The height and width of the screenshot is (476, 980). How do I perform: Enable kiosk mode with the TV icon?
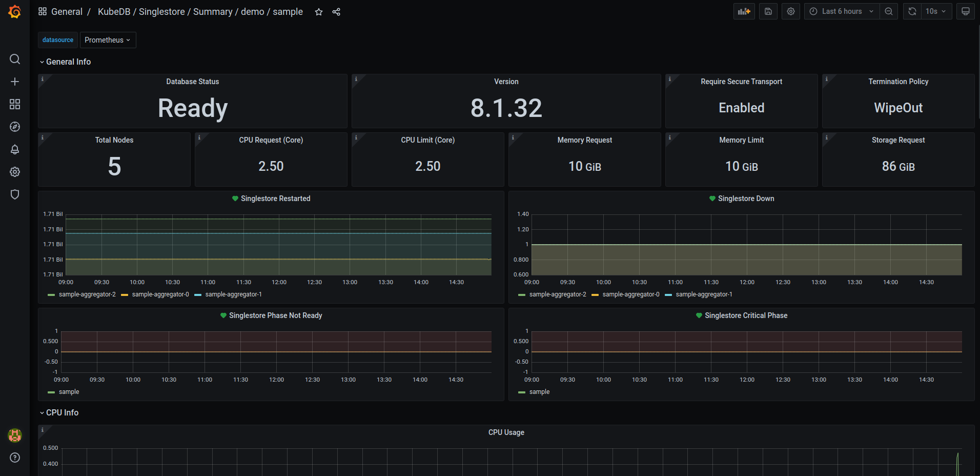[x=965, y=11]
